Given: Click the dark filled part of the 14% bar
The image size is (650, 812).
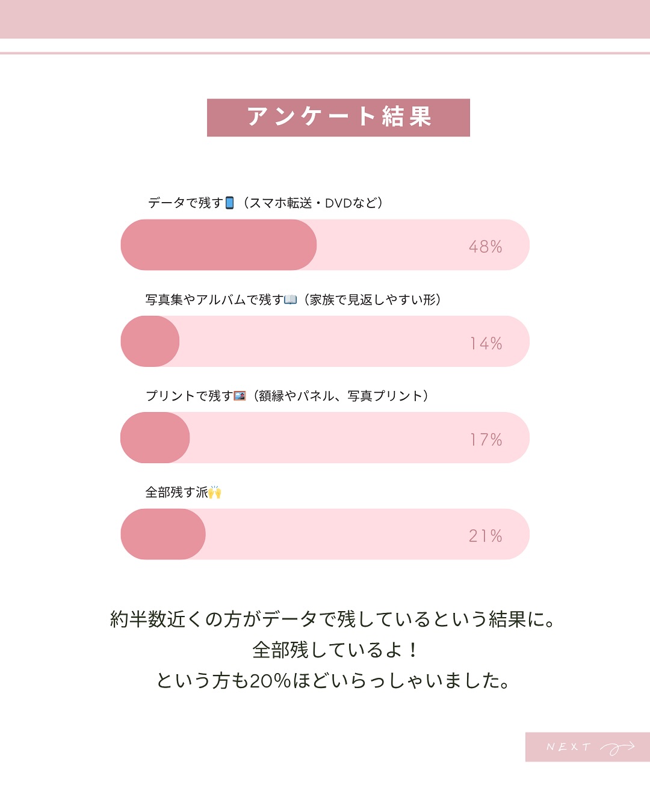Looking at the screenshot, I should [150, 342].
